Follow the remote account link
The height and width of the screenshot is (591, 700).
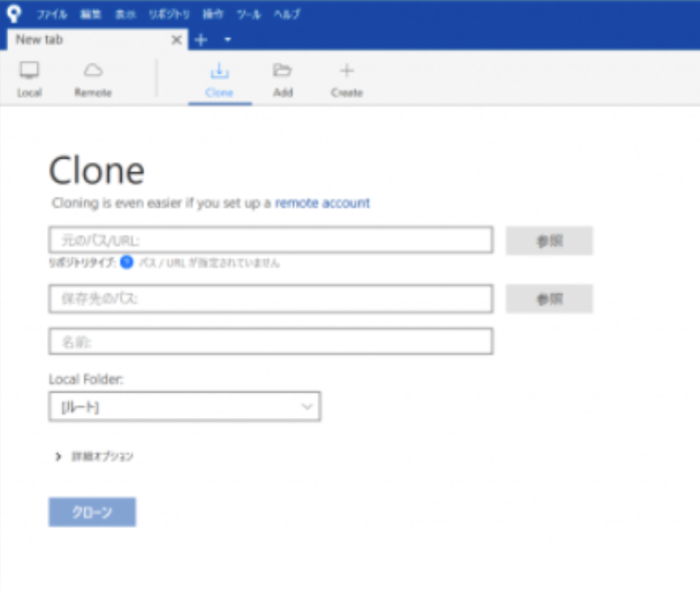pos(322,203)
